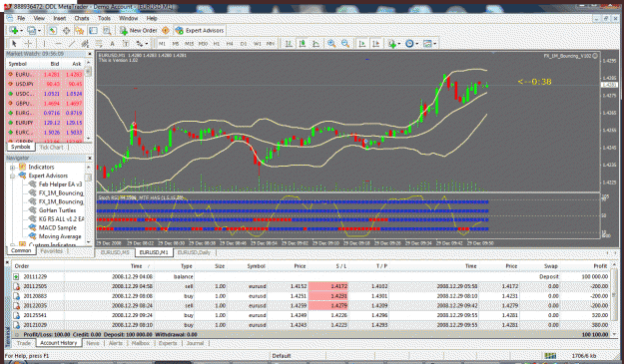Open the Strategy Tester icon
This screenshot has width=624, height=364.
(107, 31)
